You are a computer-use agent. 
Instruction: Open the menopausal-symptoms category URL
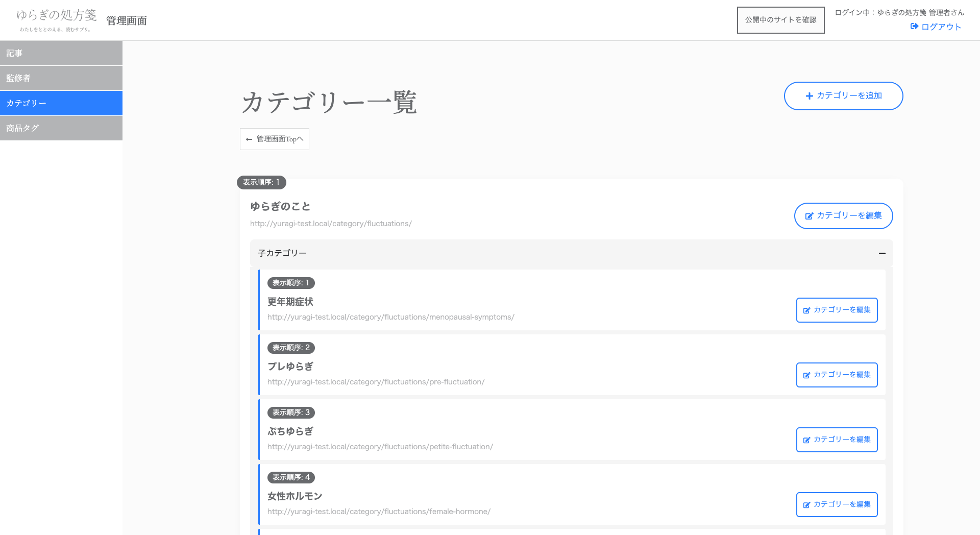(390, 317)
